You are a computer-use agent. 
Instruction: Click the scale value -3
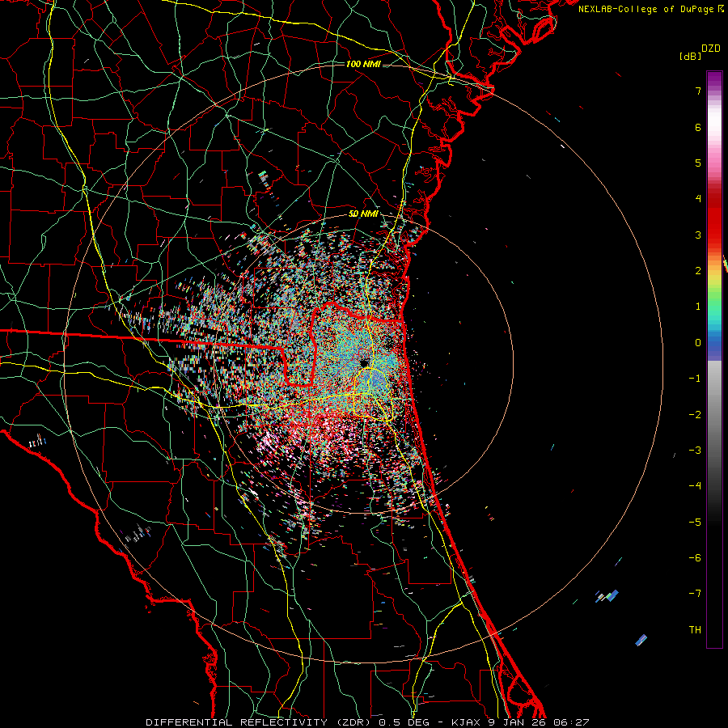695,451
